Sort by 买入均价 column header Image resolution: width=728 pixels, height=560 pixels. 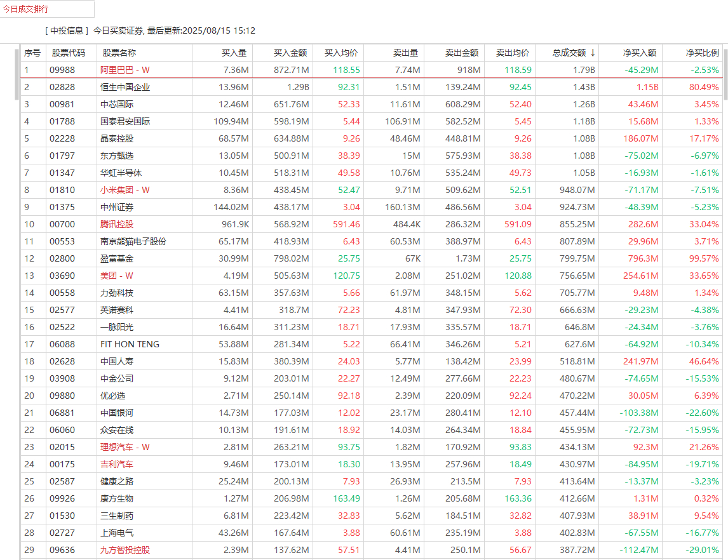point(340,53)
